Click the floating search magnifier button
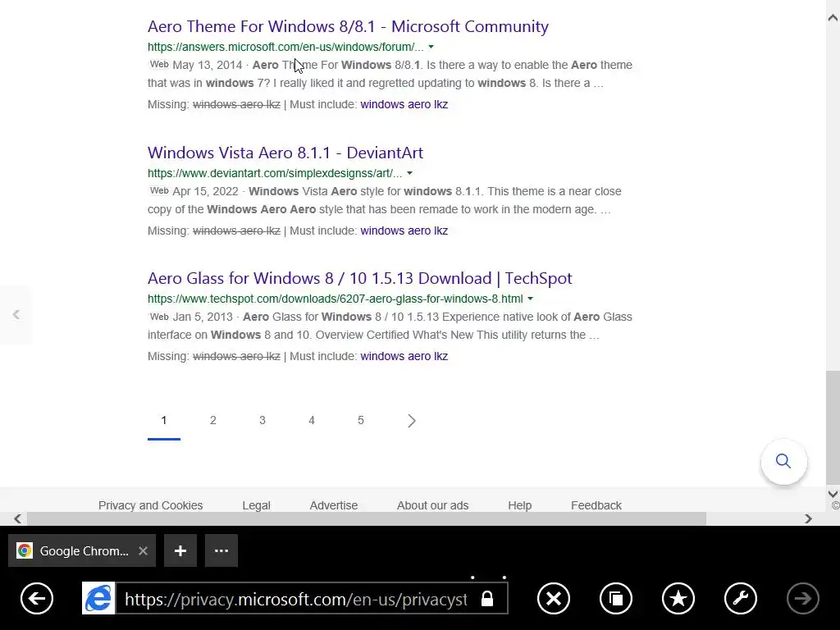840x630 pixels. coord(783,461)
